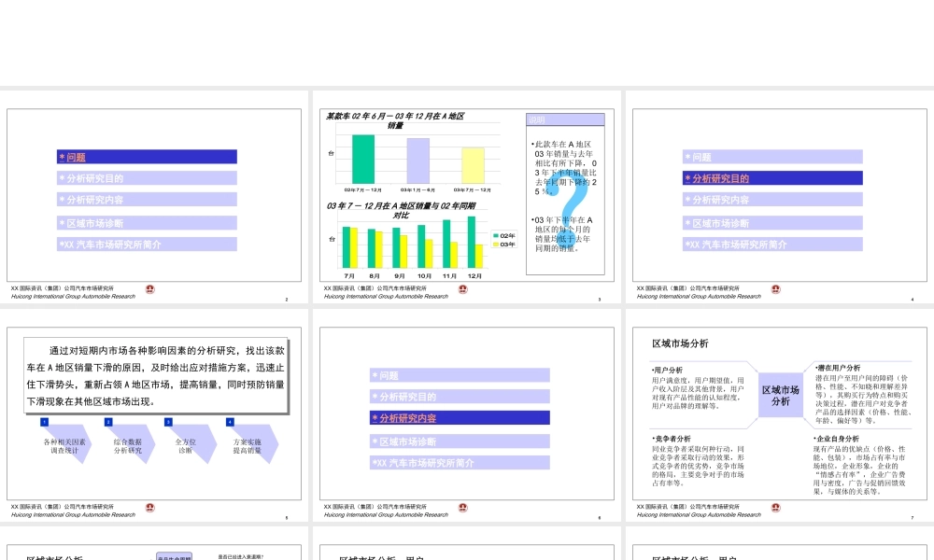This screenshot has width=934, height=560.
Task: Click the green bar for 02年7月—12月
Action: [363, 159]
